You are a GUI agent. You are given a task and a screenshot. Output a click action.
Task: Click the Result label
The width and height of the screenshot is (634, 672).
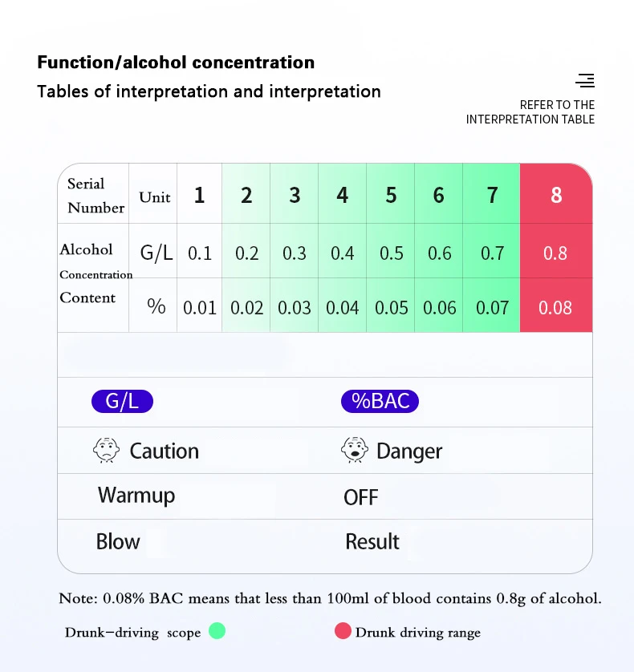coord(372,541)
